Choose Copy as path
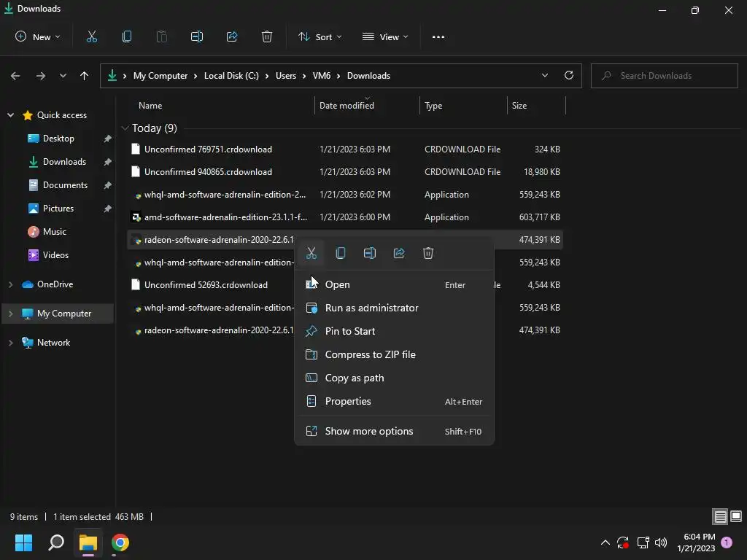 point(394,378)
